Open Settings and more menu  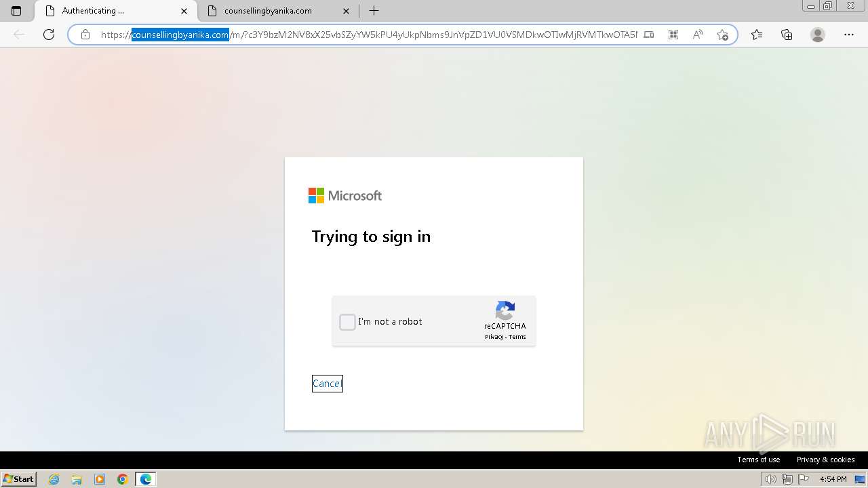tap(849, 35)
